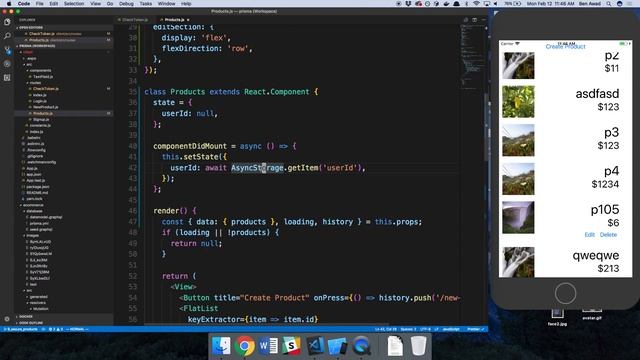Click the Prettier status bar item
Screen dimensions: 640x360
pos(475,329)
